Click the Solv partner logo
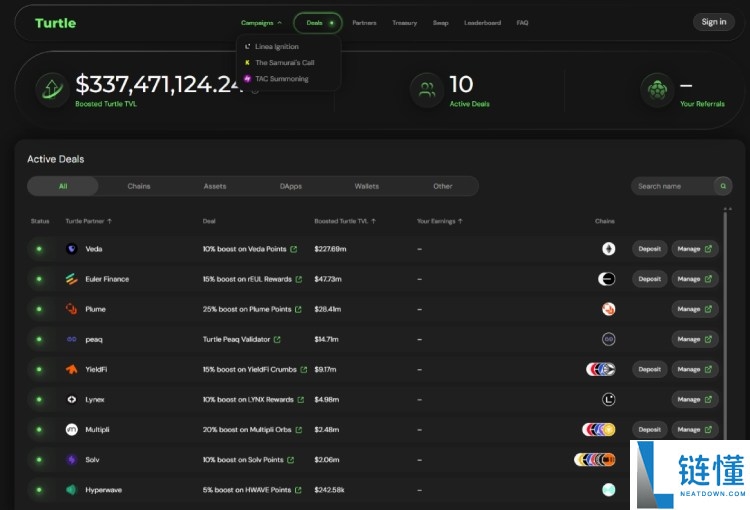Viewport: 750px width, 510px height. coord(72,460)
